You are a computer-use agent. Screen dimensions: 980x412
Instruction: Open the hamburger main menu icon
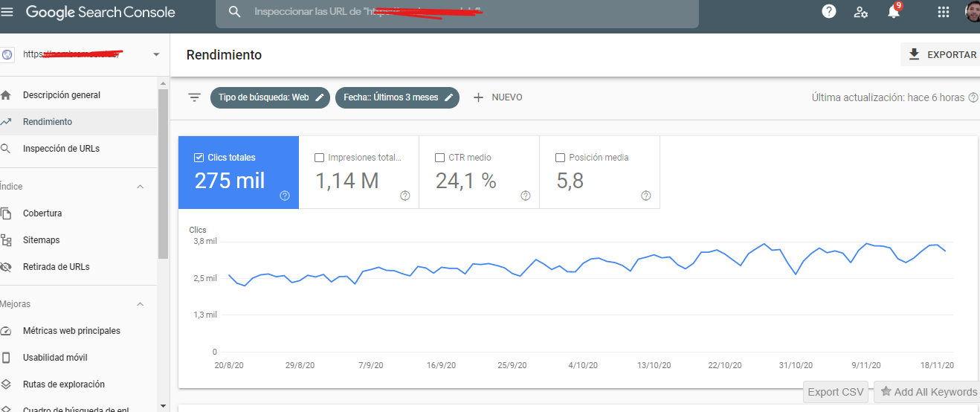[x=7, y=12]
